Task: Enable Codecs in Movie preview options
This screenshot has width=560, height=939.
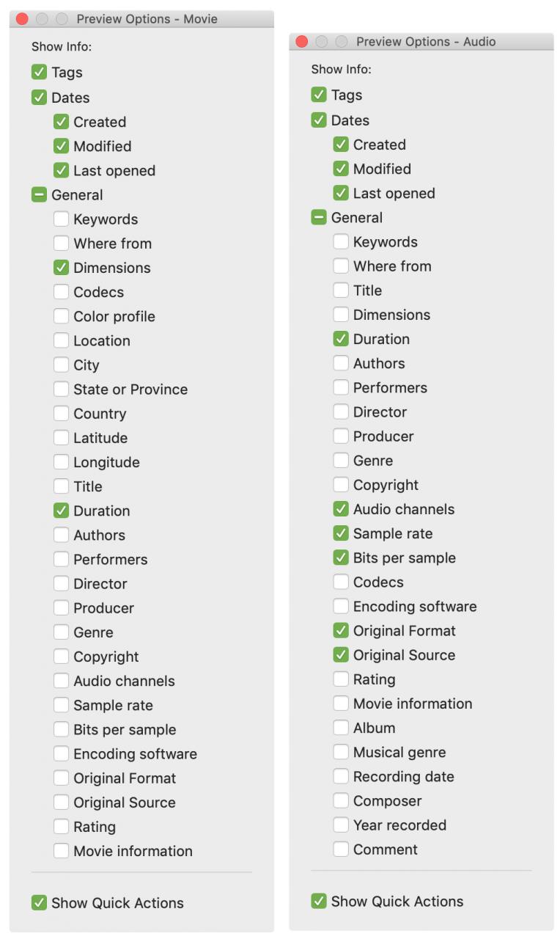Action: tap(62, 292)
